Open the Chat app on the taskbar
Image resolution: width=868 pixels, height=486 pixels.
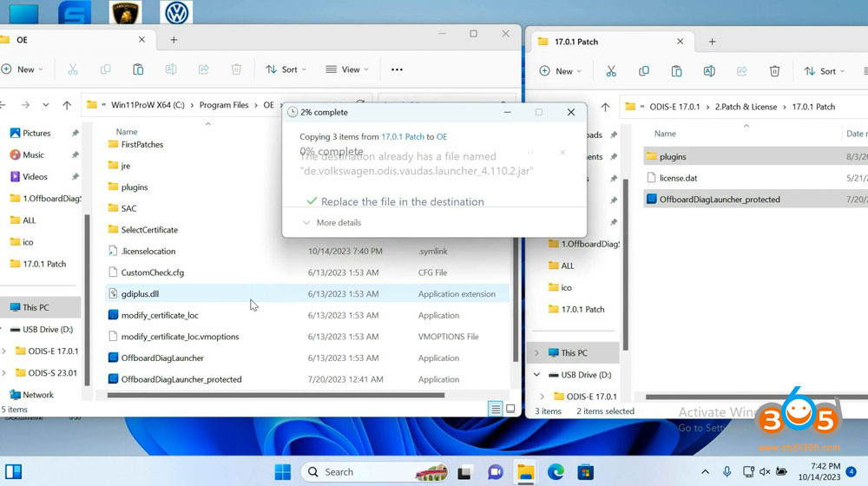tap(495, 472)
